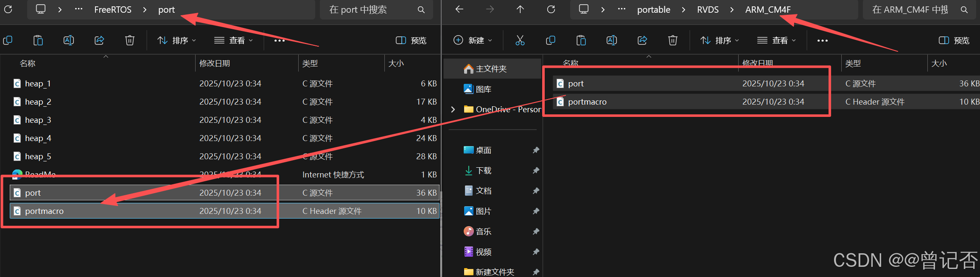Click FreeRTOS breadcrumb in left address bar
Image resolution: width=980 pixels, height=277 pixels.
click(113, 9)
